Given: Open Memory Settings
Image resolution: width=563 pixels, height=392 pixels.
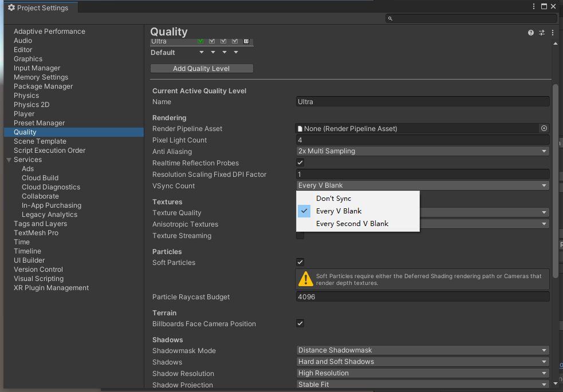Looking at the screenshot, I should (41, 77).
